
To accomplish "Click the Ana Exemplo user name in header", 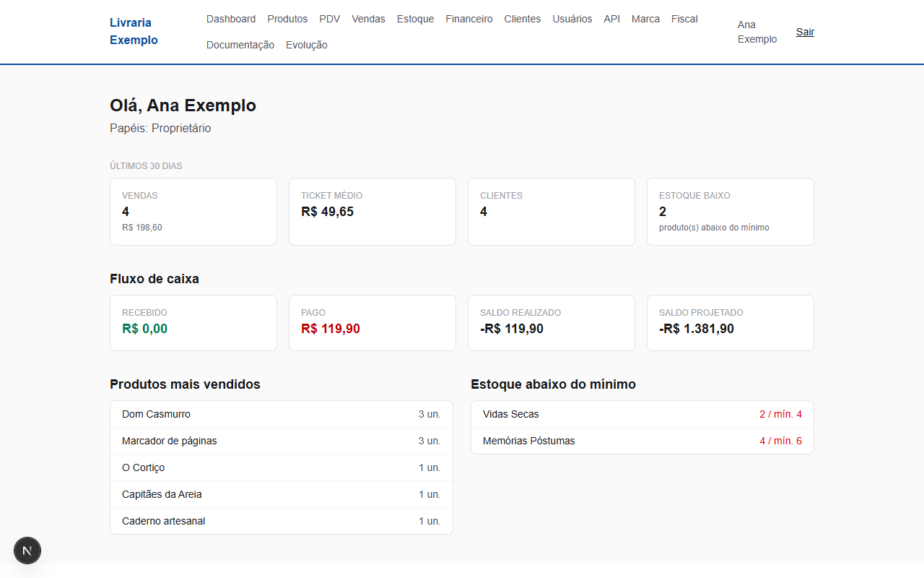I will 757,32.
